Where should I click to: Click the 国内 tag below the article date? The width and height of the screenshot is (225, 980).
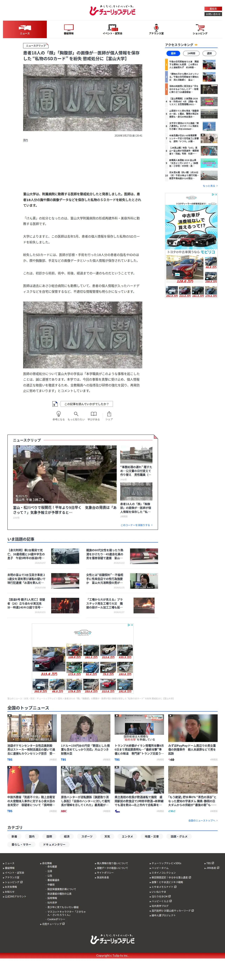(x=26, y=140)
